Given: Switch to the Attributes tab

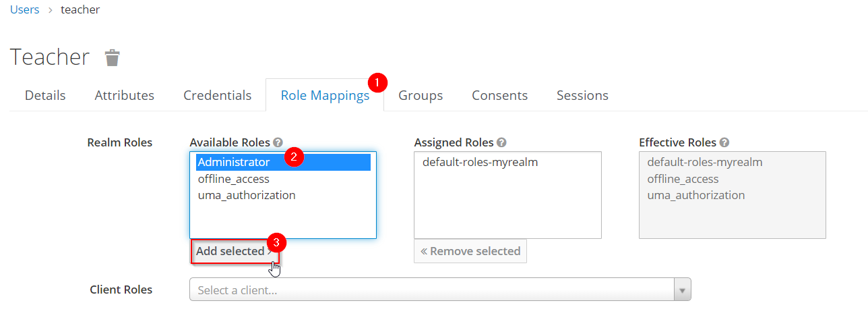Looking at the screenshot, I should (124, 95).
